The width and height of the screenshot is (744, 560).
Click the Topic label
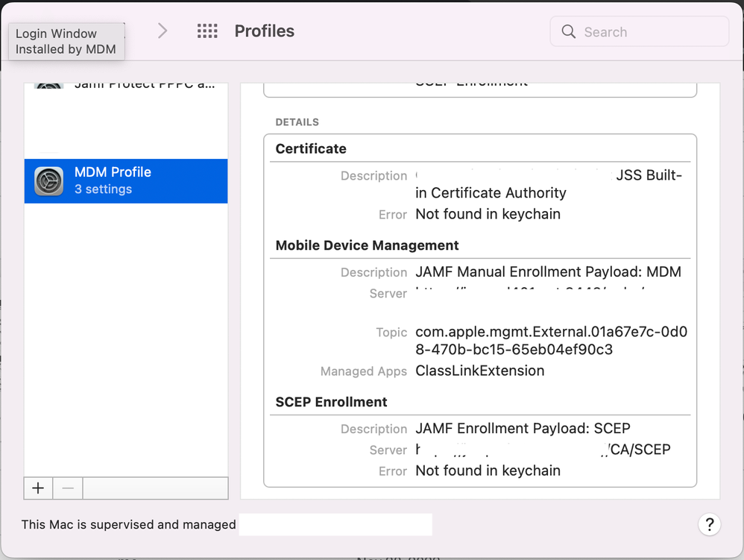[391, 333]
